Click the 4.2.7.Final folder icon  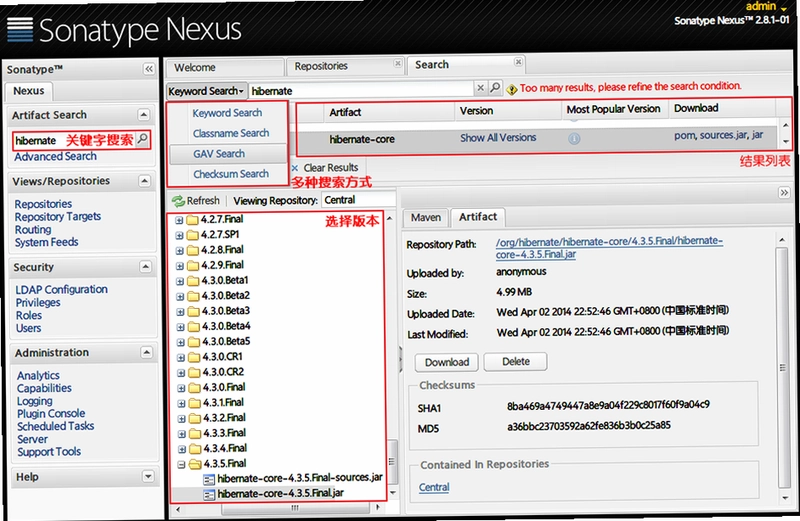pos(192,220)
